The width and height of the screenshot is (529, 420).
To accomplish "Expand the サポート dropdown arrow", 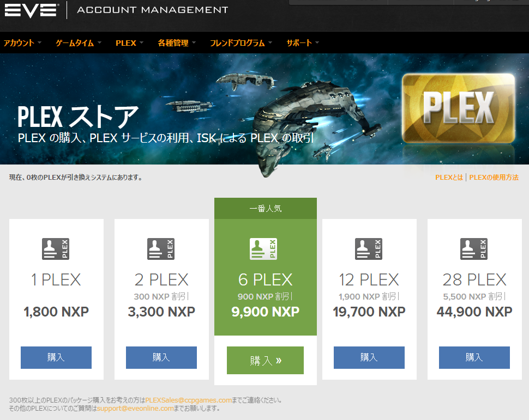I will tap(317, 42).
